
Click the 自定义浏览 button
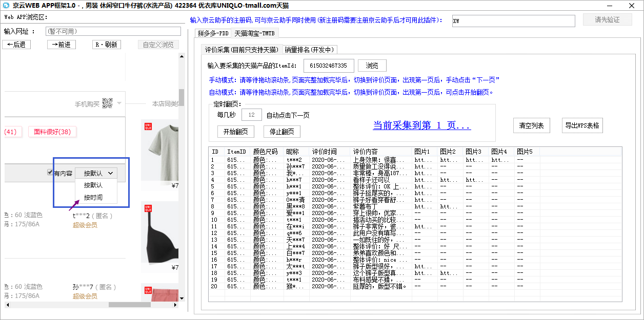click(x=158, y=45)
